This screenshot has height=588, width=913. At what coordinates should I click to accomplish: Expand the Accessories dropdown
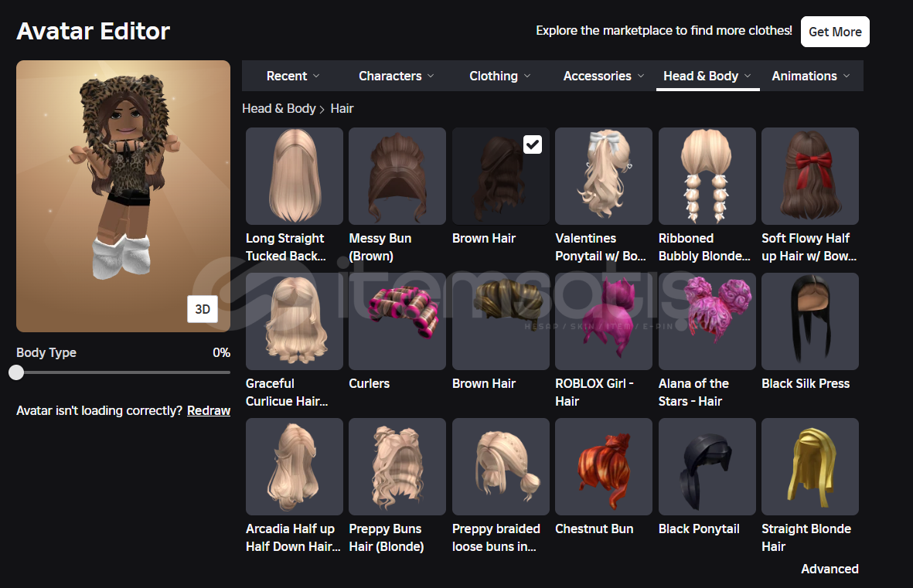coord(604,76)
